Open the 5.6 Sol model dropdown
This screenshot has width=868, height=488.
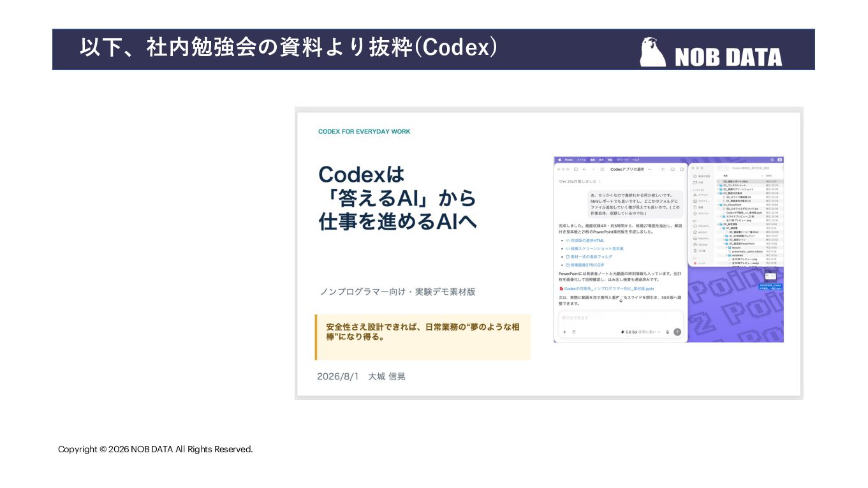[640, 332]
